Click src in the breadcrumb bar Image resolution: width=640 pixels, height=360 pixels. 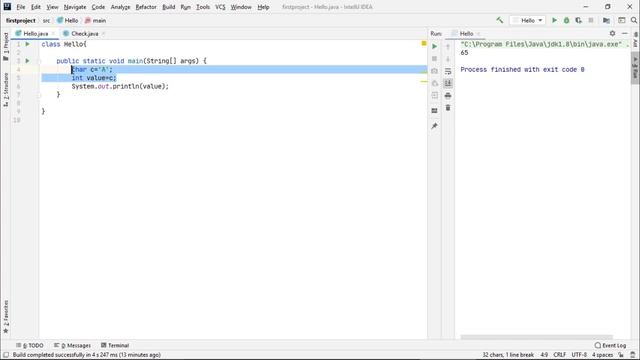click(x=46, y=20)
